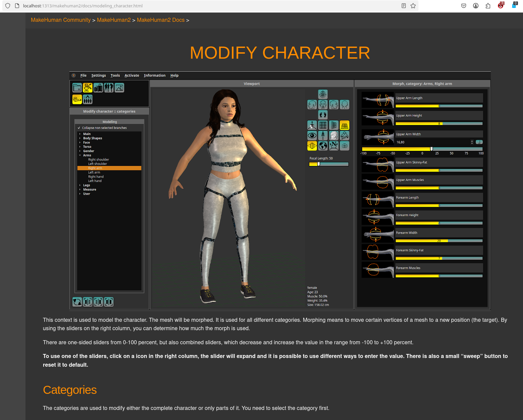Image resolution: width=523 pixels, height=420 pixels.
Task: Expand the Legs category branch
Action: click(80, 185)
